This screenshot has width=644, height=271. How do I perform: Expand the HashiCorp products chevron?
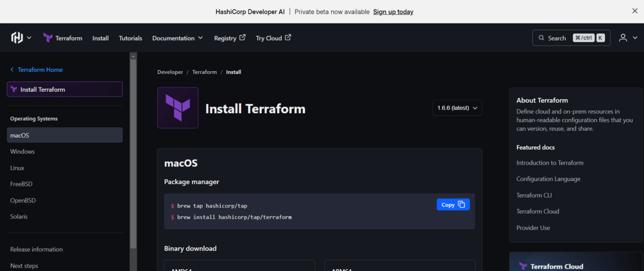click(29, 38)
